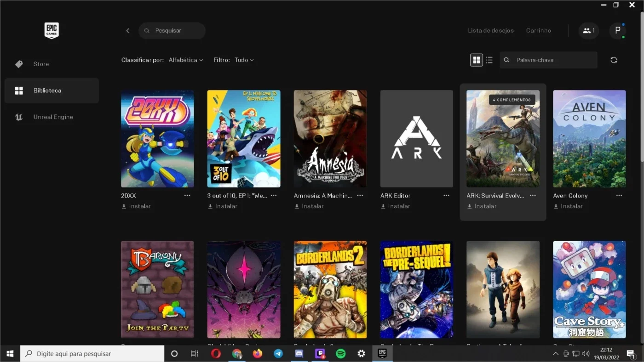644x362 pixels.
Task: Expand the Filtro Tudo dropdown
Action: (x=244, y=60)
